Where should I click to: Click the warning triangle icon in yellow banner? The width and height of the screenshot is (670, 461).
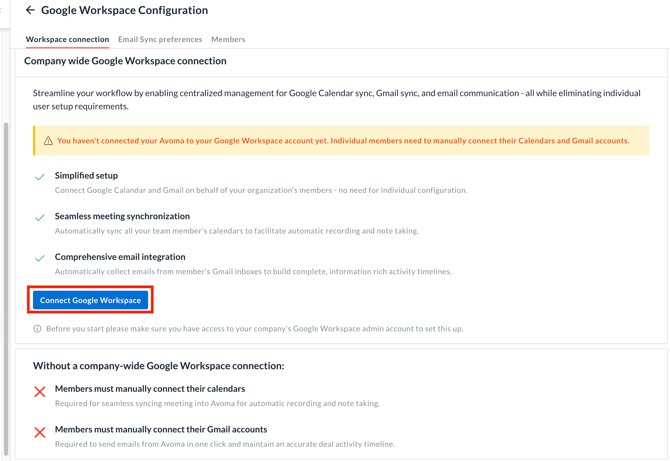(48, 141)
